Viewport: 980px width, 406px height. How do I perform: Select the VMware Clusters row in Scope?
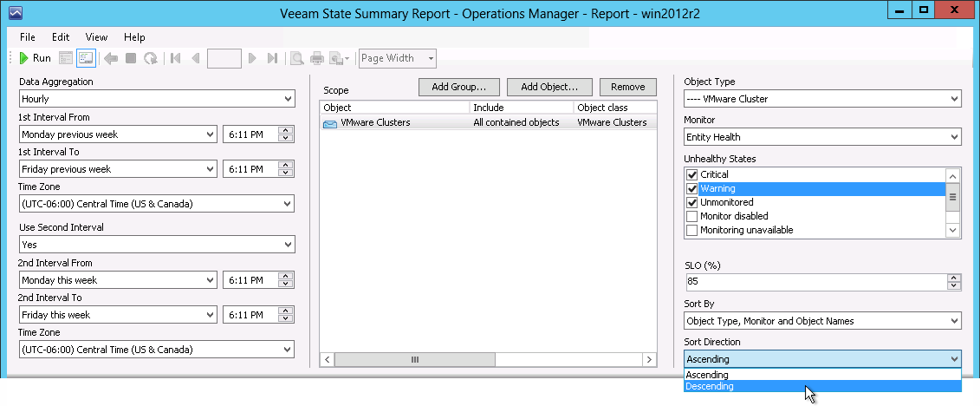click(488, 122)
